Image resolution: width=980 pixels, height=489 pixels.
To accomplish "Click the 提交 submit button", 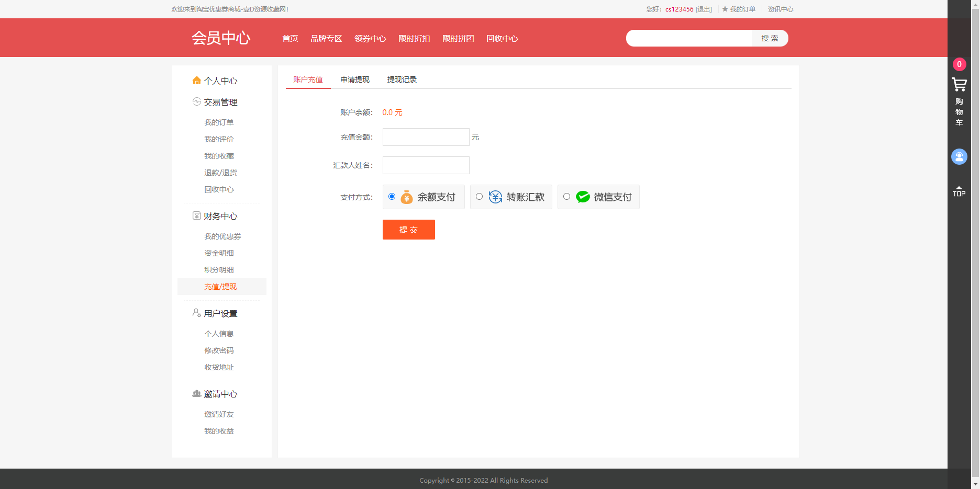I will click(x=408, y=230).
